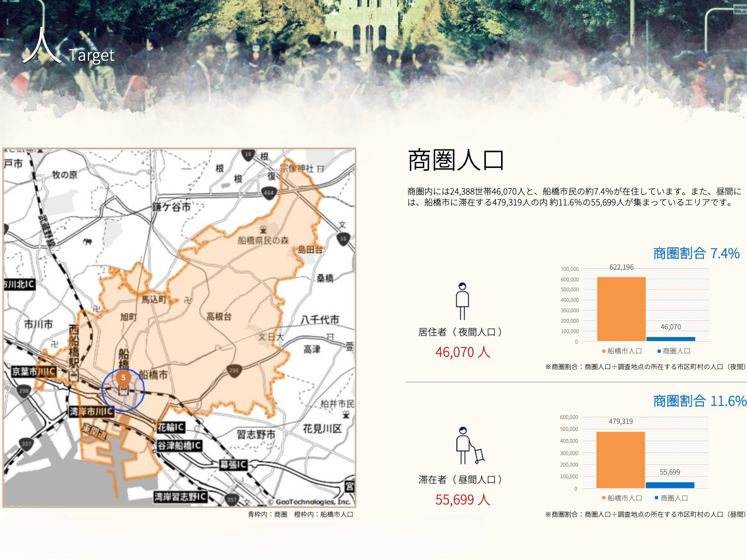Screen dimensions: 747x560
Task: Click the resident person icon above 居住者
Action: point(462,301)
